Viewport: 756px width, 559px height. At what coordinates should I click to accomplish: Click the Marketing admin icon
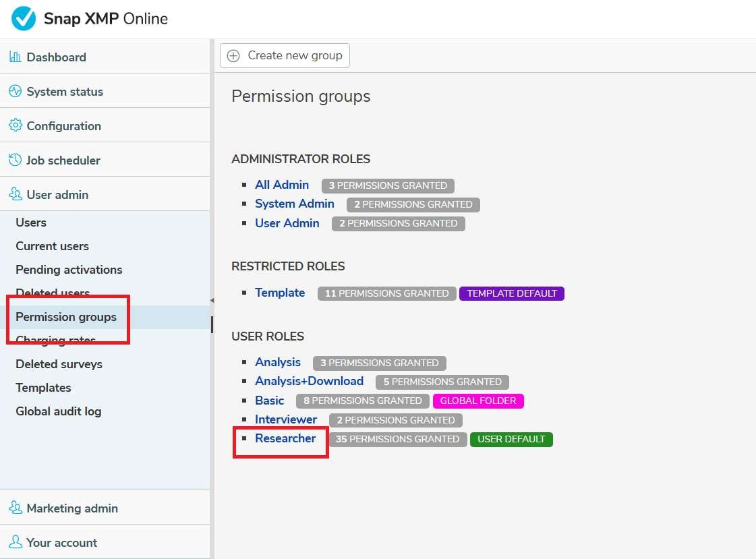click(15, 508)
